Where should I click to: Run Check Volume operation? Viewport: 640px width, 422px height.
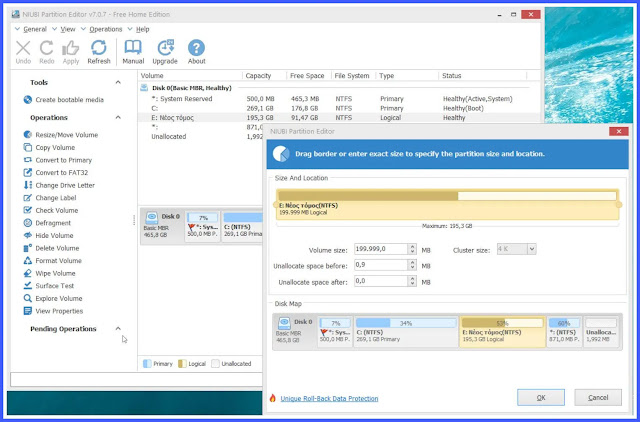point(51,210)
